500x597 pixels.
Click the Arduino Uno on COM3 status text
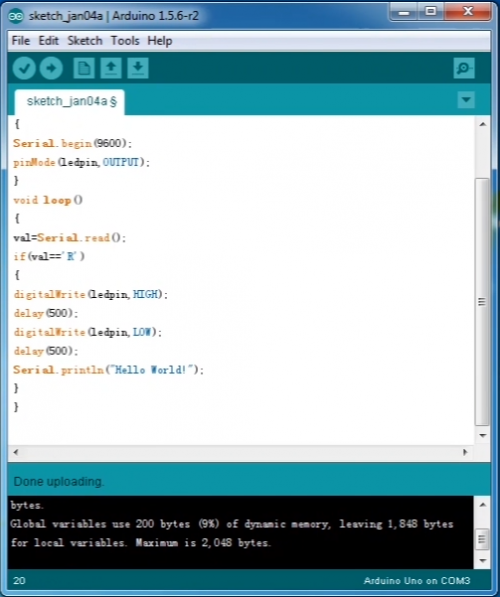[417, 581]
